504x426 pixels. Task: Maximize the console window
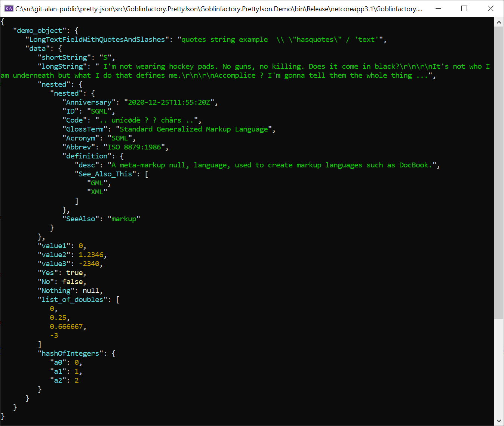pos(464,8)
